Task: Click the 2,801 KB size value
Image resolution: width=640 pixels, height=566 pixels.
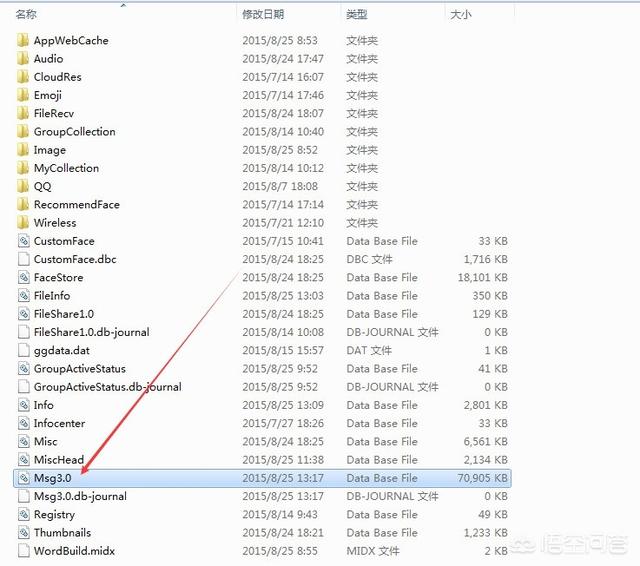Action: pyautogui.click(x=486, y=405)
